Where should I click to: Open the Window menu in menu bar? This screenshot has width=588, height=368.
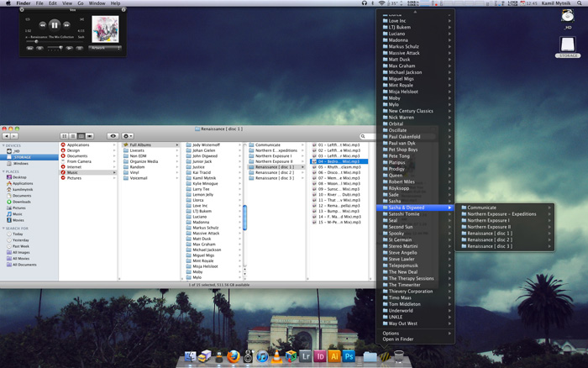(97, 3)
